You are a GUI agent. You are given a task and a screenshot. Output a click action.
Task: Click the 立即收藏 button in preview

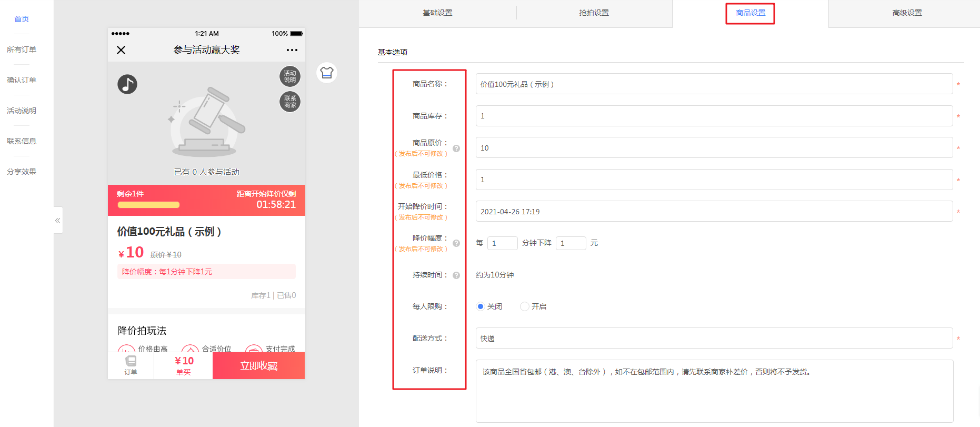tap(259, 365)
